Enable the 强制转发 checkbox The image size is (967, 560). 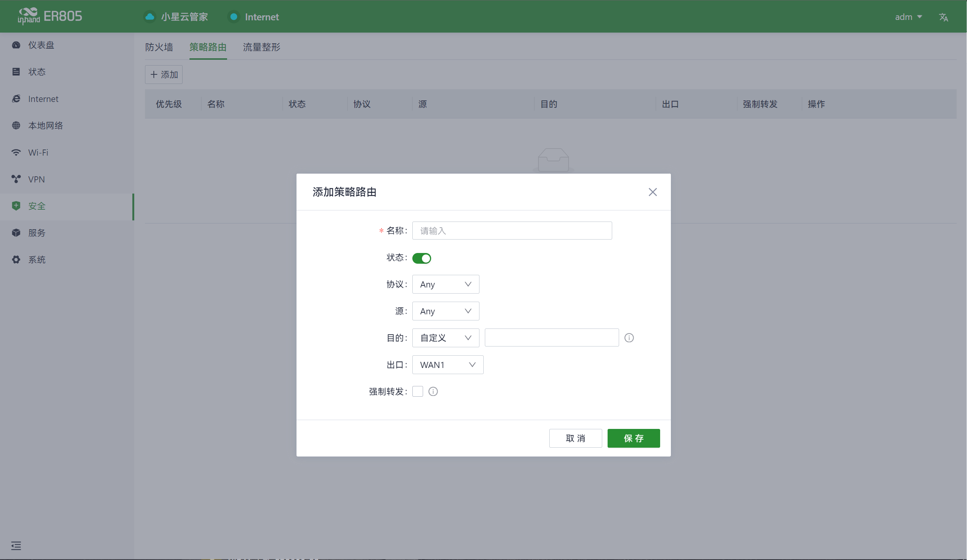click(x=417, y=392)
